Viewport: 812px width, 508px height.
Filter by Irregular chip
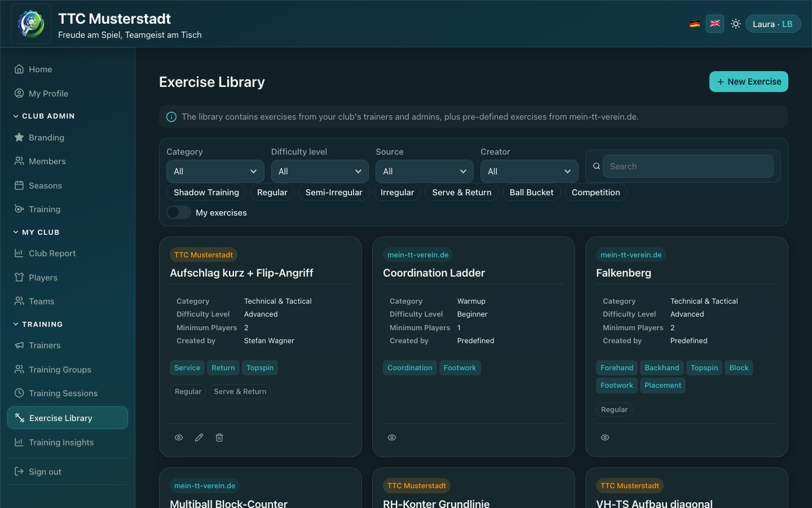[398, 192]
